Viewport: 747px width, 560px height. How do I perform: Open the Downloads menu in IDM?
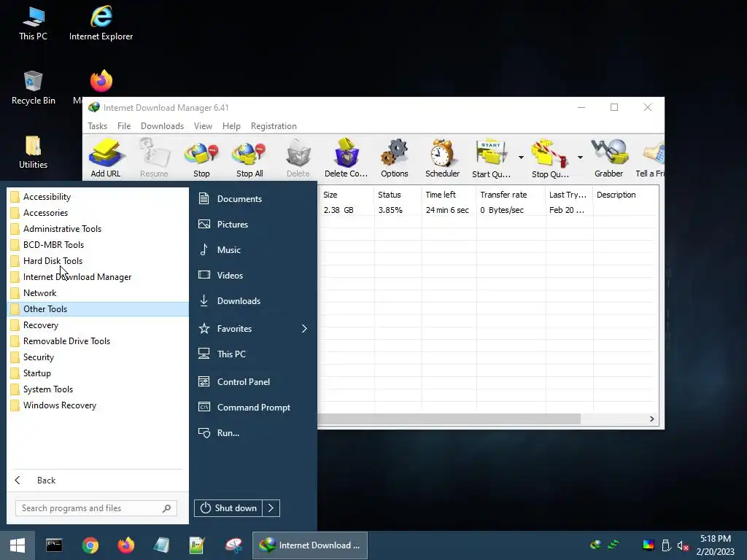pos(162,126)
